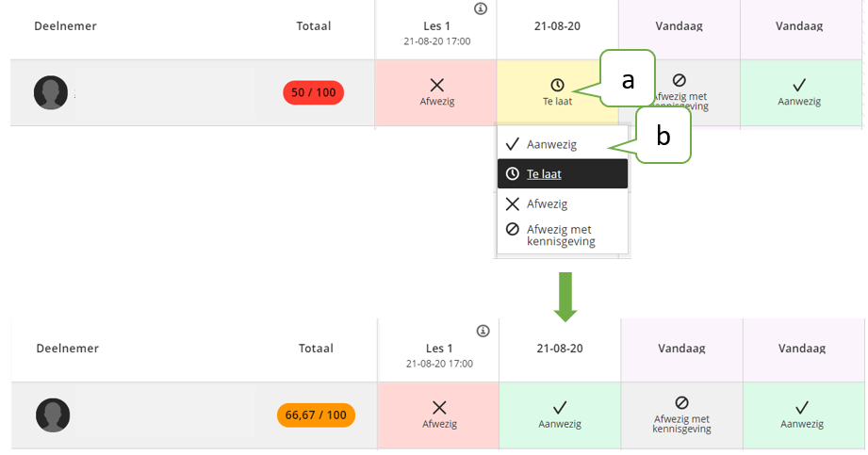Open the bottom table 21-08-20 Aanwezig cell
Screen dimensions: 868x455
[x=560, y=415]
